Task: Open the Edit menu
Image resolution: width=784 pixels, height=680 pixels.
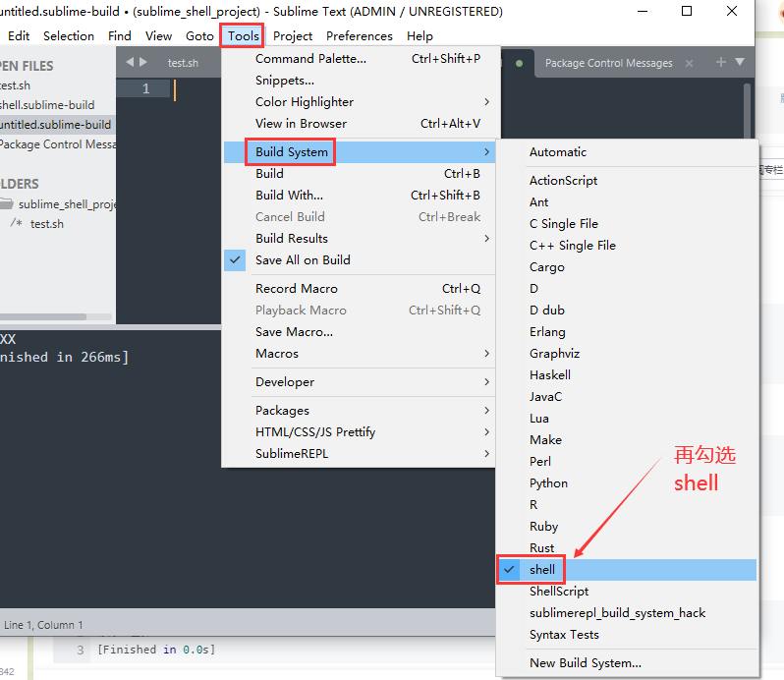Action: [19, 36]
